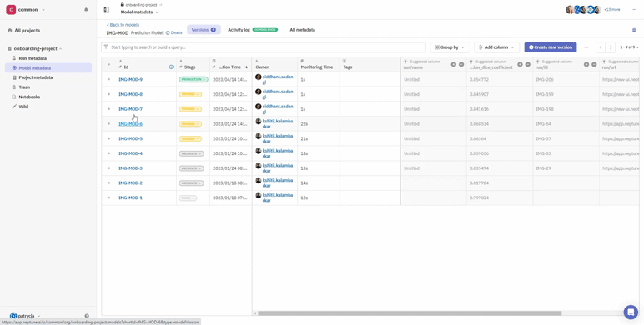Open the Group by dropdown
This screenshot has height=325, width=644.
[450, 47]
